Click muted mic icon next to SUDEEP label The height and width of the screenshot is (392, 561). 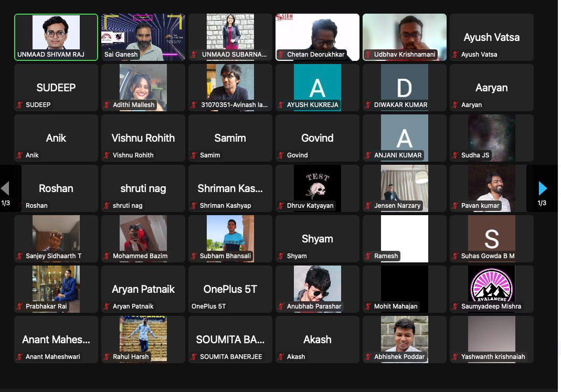(x=19, y=105)
